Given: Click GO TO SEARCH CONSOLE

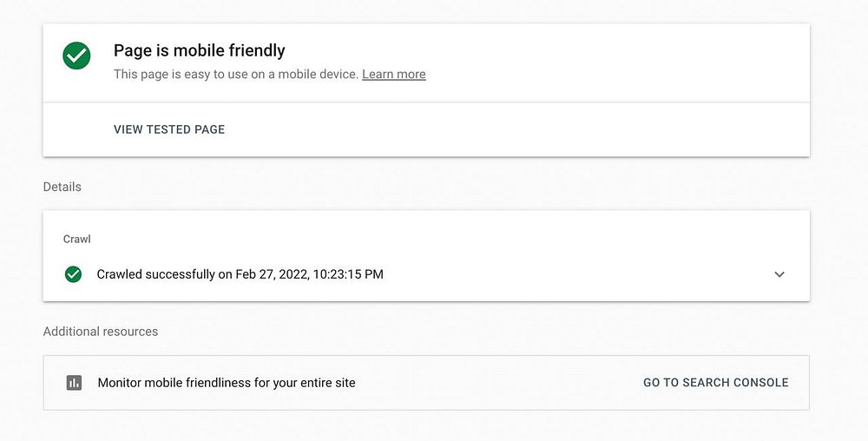Looking at the screenshot, I should (x=715, y=382).
